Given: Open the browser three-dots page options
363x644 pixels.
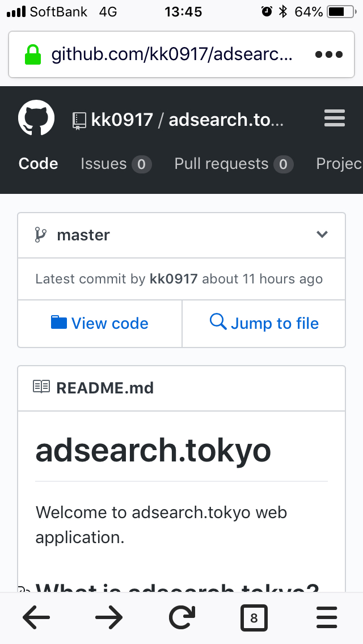Looking at the screenshot, I should point(329,55).
